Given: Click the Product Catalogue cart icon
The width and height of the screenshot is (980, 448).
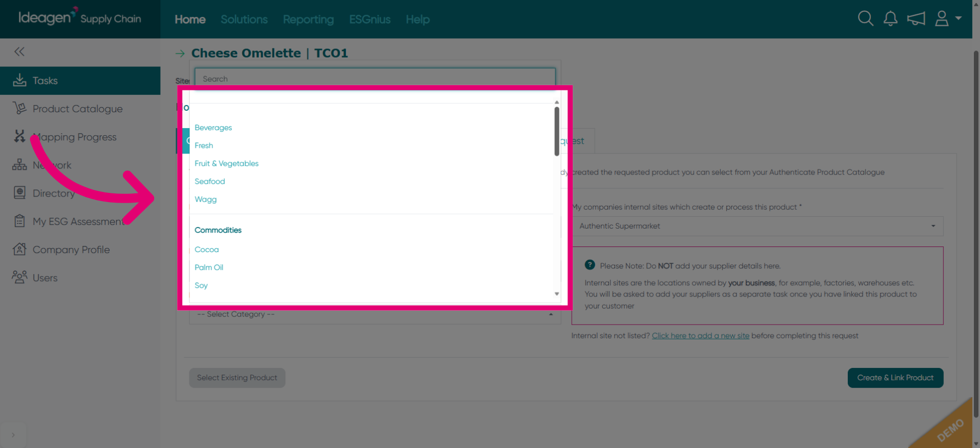Looking at the screenshot, I should [19, 108].
